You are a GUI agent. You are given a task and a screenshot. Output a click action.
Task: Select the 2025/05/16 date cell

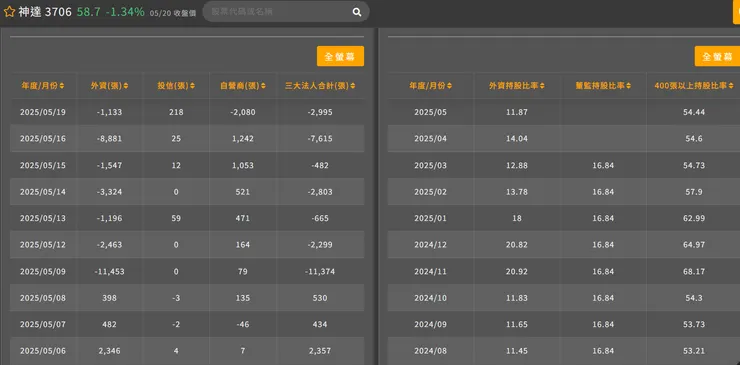[43, 139]
